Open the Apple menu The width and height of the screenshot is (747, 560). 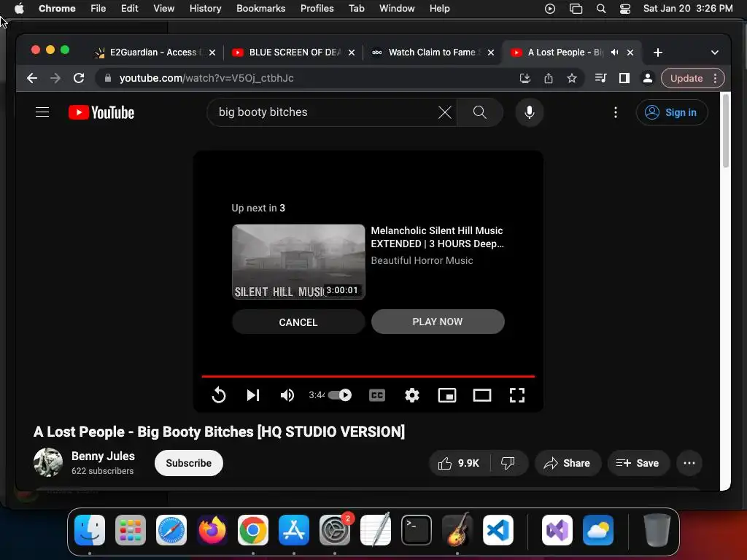pyautogui.click(x=19, y=9)
